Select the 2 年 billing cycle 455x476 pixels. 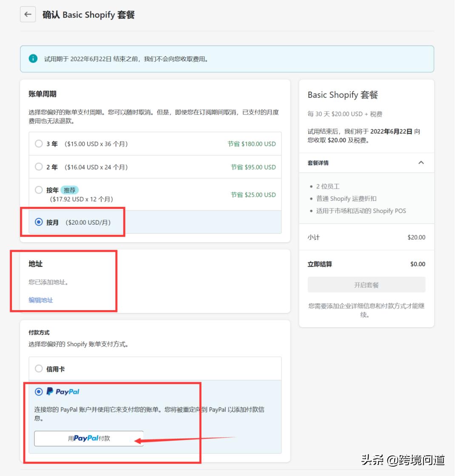click(x=39, y=167)
